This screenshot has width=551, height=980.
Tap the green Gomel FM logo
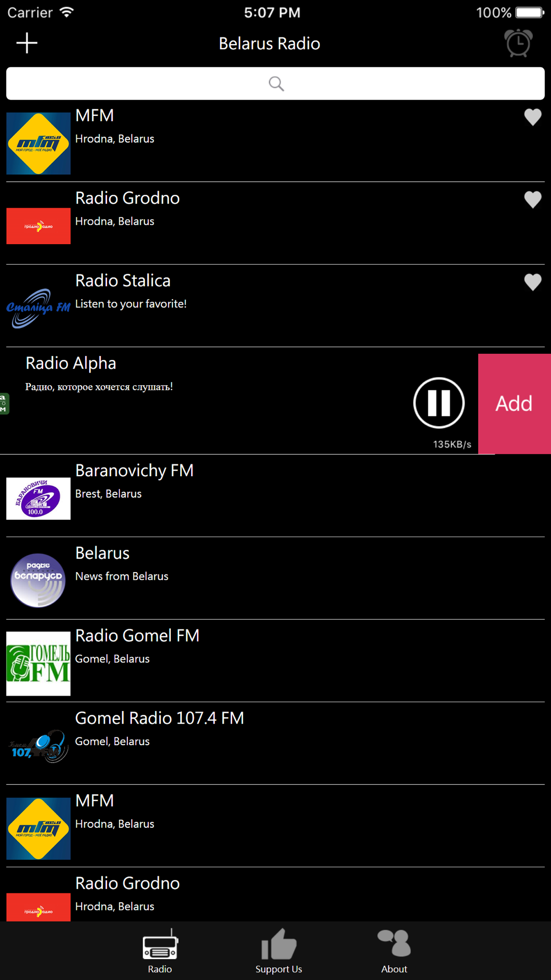[x=39, y=664]
